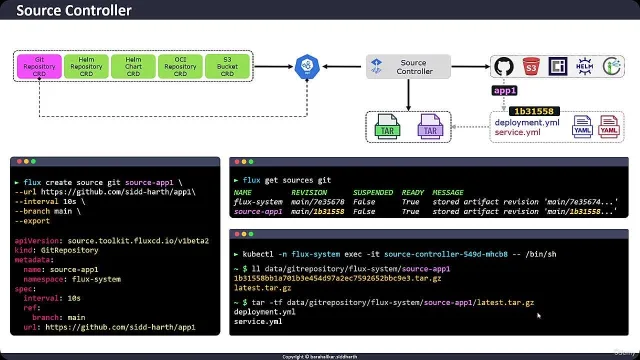640x360 pixels.
Task: Click the github.com/sidd-harth/app1 url in YAML
Action: click(120, 327)
